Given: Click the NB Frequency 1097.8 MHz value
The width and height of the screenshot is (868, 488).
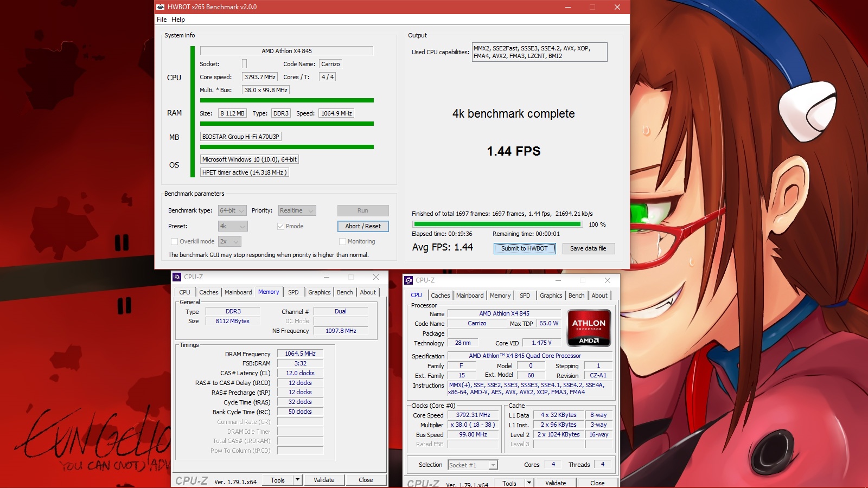Looking at the screenshot, I should click(x=341, y=331).
